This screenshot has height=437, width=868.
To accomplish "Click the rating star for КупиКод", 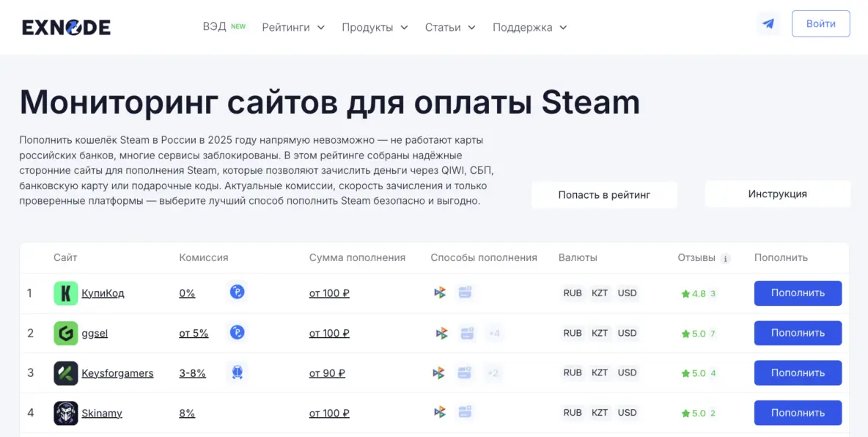I will point(685,294).
